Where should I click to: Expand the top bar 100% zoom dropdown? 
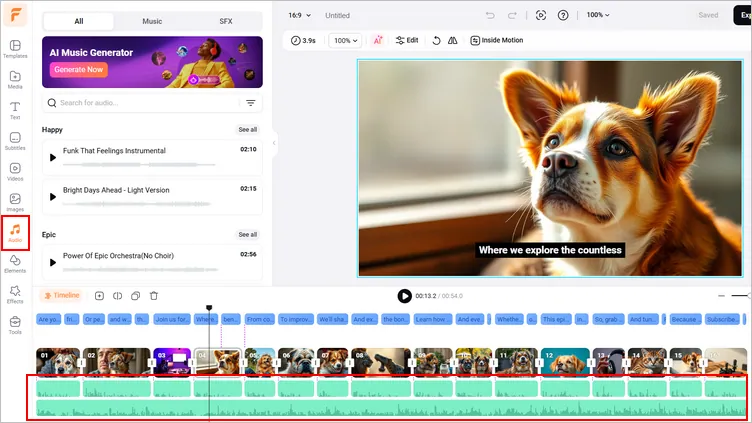599,15
